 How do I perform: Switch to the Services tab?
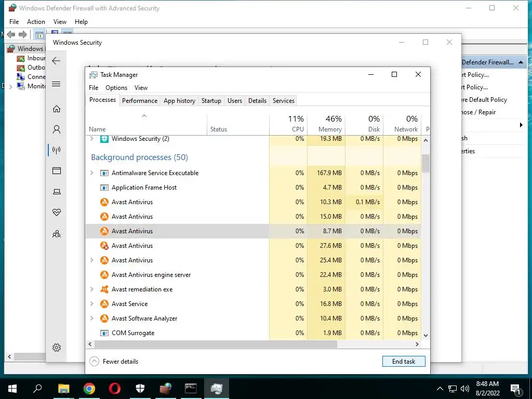point(284,100)
